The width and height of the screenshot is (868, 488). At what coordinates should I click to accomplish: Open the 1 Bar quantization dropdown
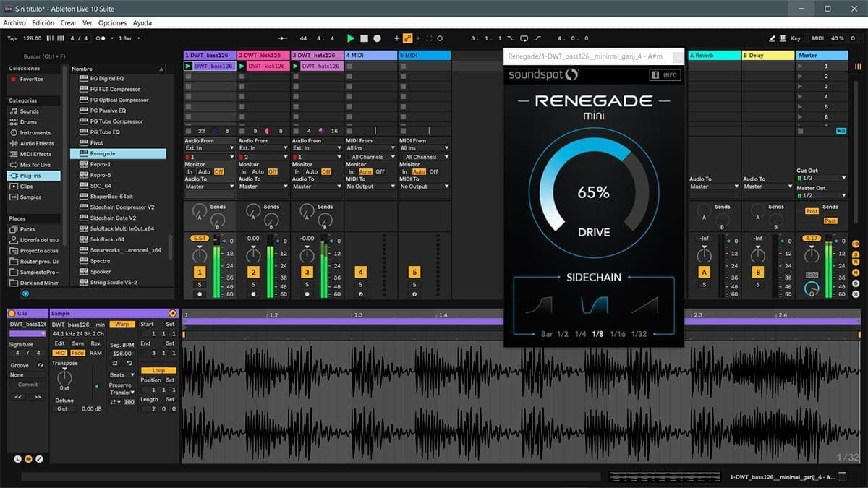click(129, 38)
